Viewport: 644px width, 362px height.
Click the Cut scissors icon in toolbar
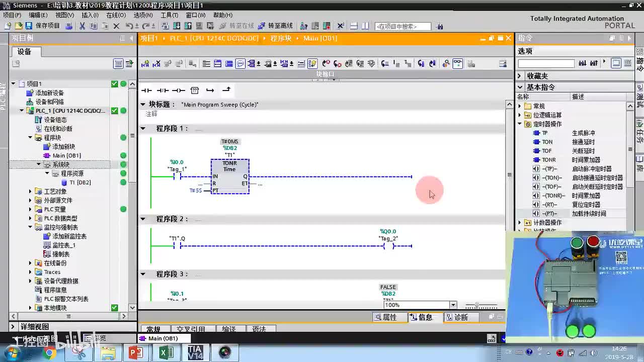(83, 26)
